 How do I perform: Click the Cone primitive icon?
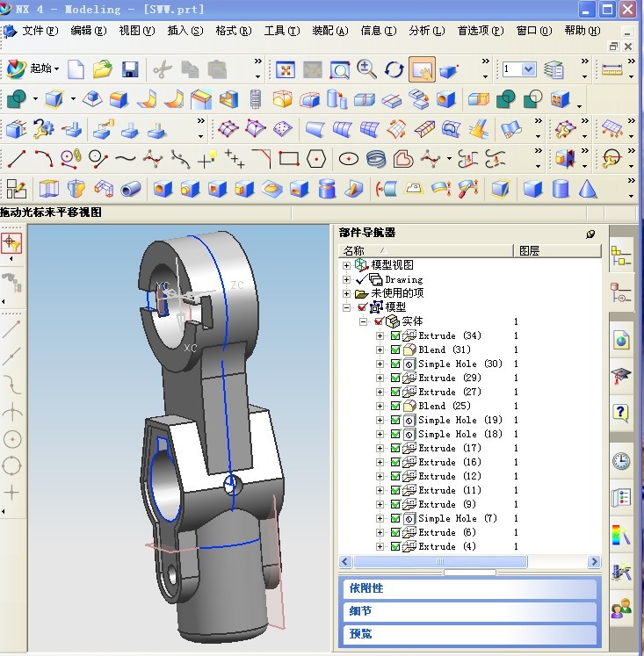tap(588, 189)
